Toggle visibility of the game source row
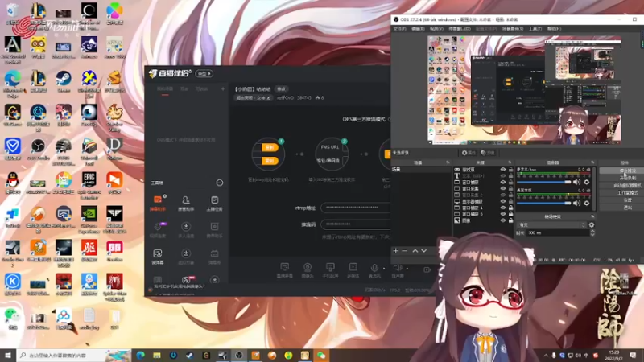The height and width of the screenshot is (362, 644). [502, 169]
